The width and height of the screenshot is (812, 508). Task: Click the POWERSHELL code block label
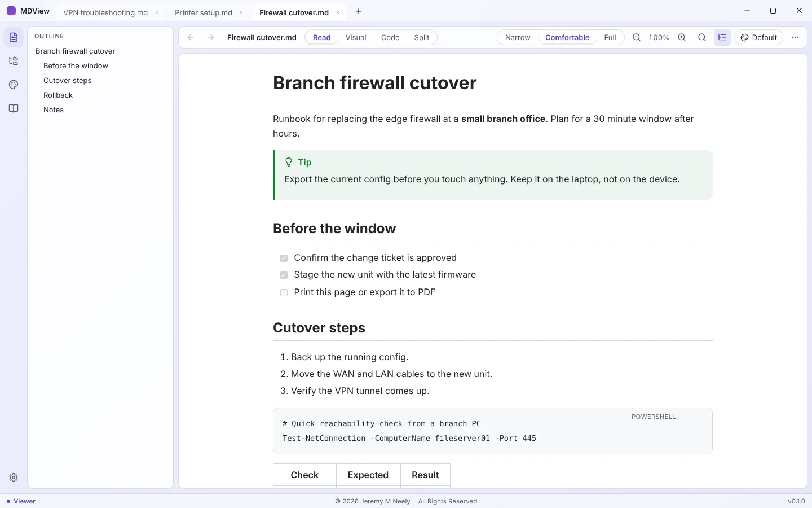coord(654,417)
